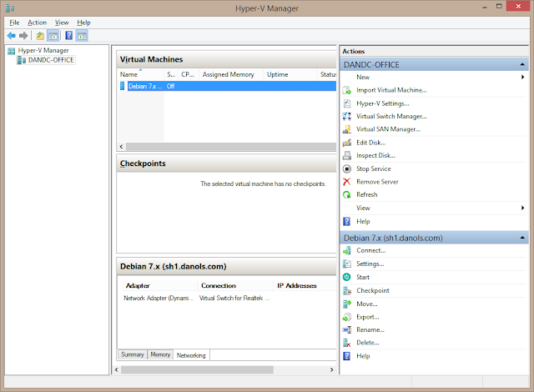Click the Up one level folder icon
The image size is (534, 392).
tap(40, 35)
